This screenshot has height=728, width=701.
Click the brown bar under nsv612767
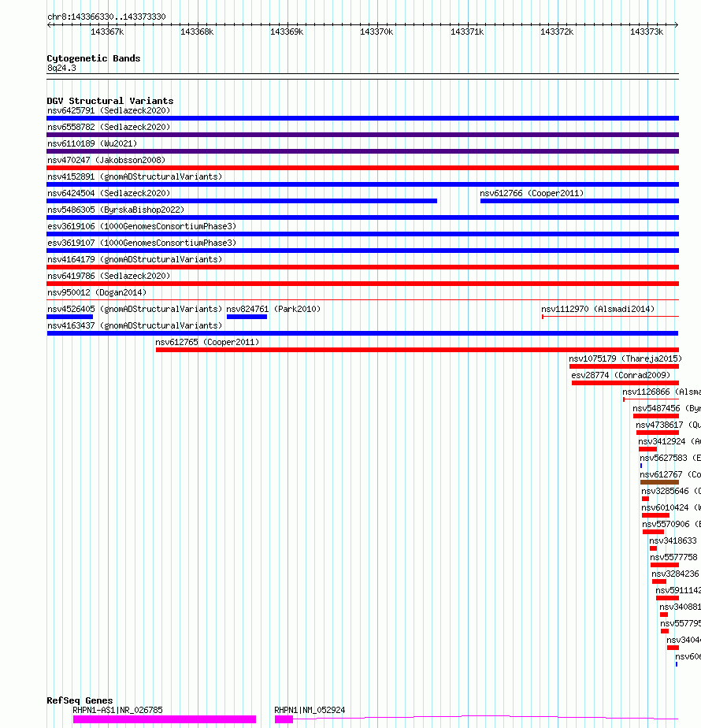coord(659,482)
